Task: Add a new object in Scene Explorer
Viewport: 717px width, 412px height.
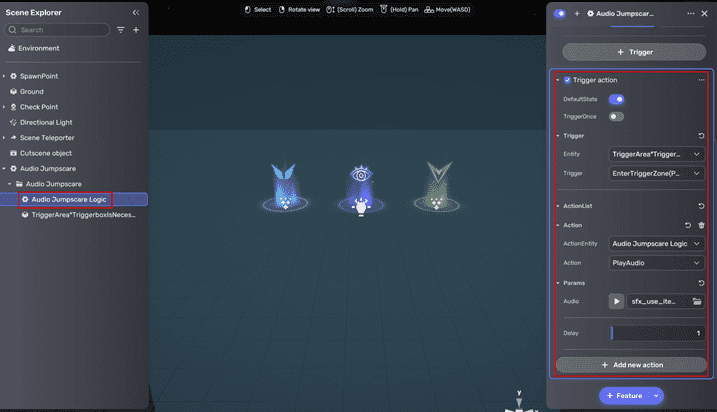Action: pos(136,30)
